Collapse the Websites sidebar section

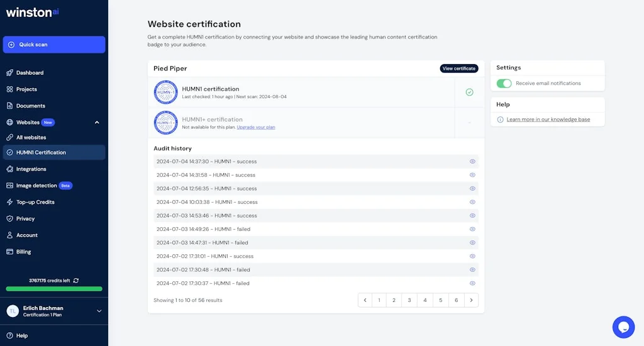coord(97,123)
